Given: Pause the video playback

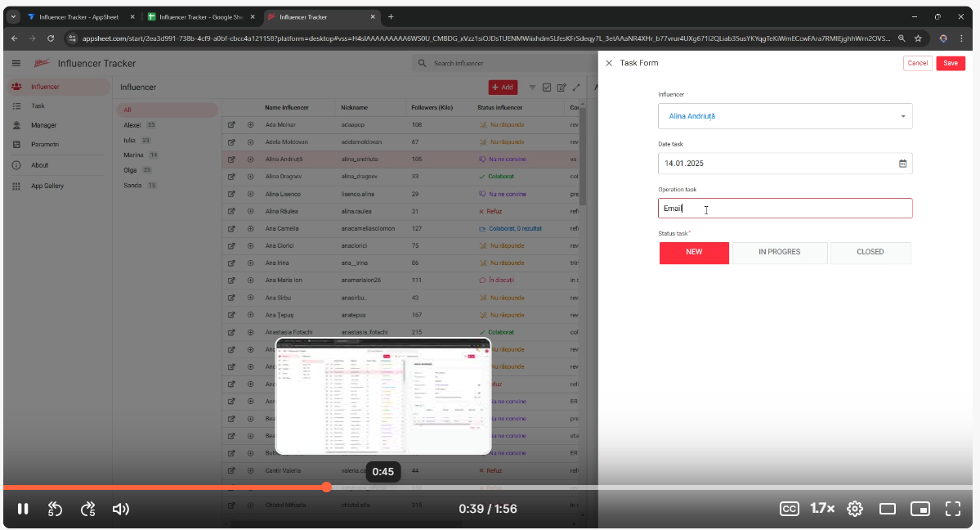Looking at the screenshot, I should pyautogui.click(x=23, y=509).
